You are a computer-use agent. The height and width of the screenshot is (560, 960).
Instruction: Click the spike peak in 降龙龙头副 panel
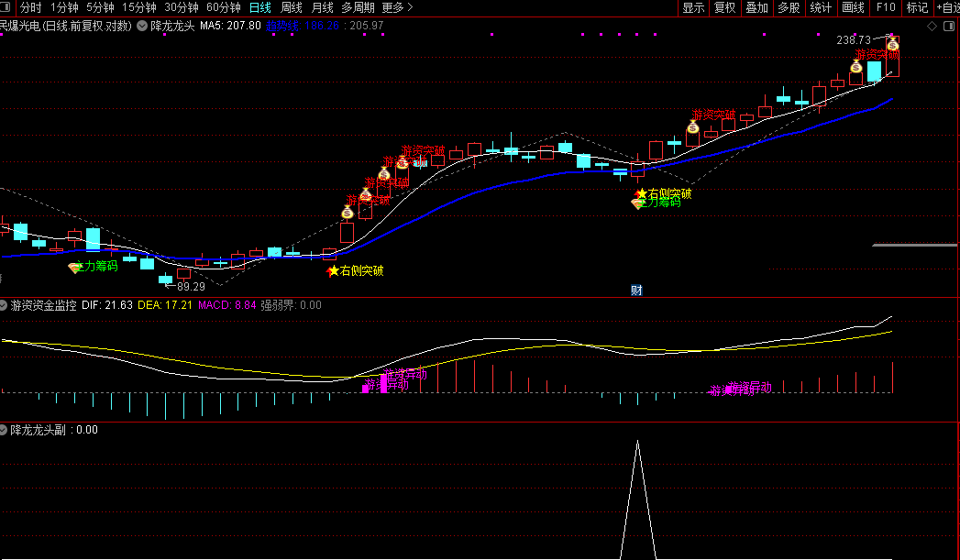pyautogui.click(x=638, y=441)
